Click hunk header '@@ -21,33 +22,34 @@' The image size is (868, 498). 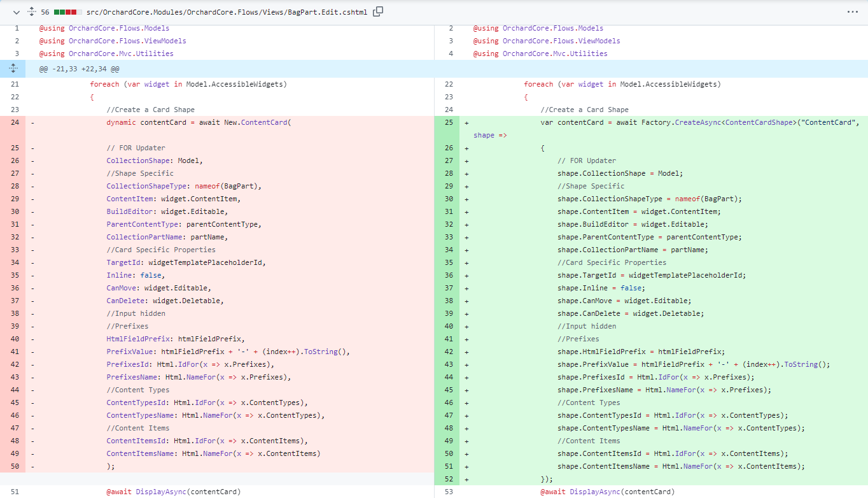(x=79, y=69)
